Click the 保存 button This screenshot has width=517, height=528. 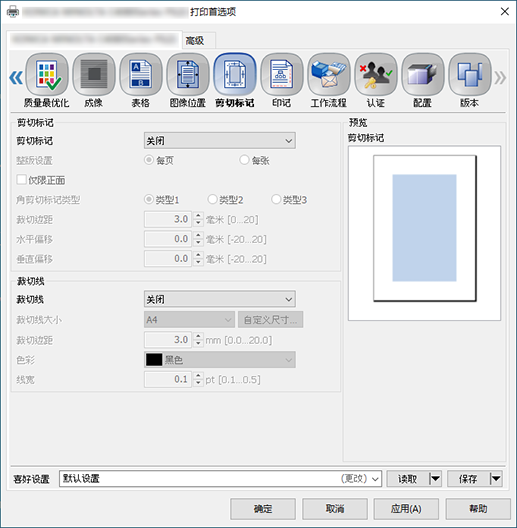468,478
